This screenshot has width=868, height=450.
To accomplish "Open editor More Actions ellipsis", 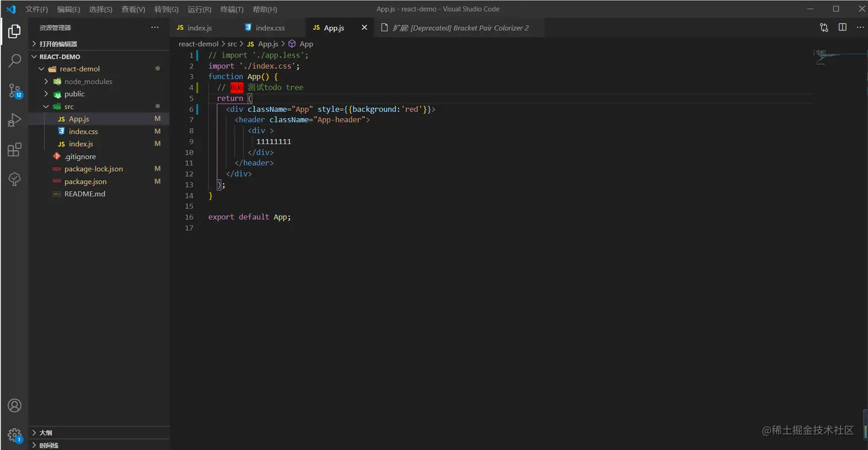I will point(861,28).
